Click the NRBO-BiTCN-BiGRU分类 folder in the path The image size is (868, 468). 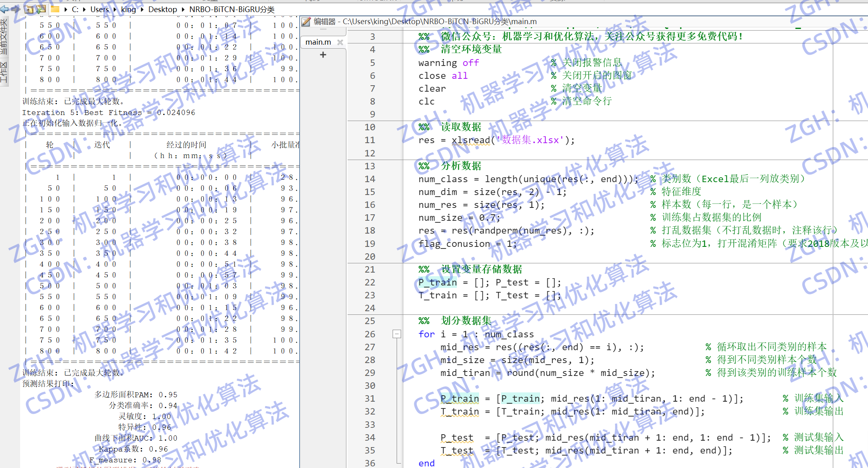tap(232, 9)
